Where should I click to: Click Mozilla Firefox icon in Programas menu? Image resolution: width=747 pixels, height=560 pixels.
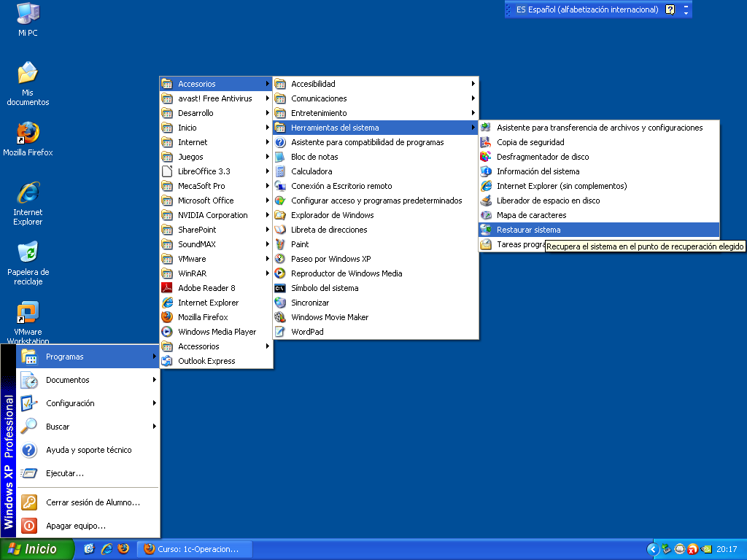167,317
